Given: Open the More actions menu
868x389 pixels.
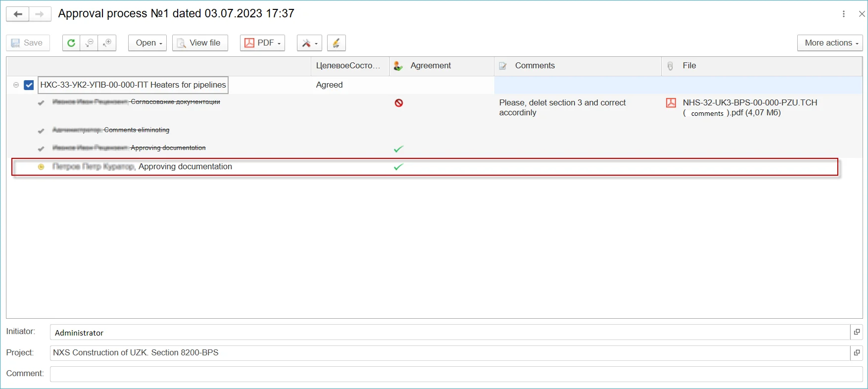Looking at the screenshot, I should pyautogui.click(x=830, y=43).
